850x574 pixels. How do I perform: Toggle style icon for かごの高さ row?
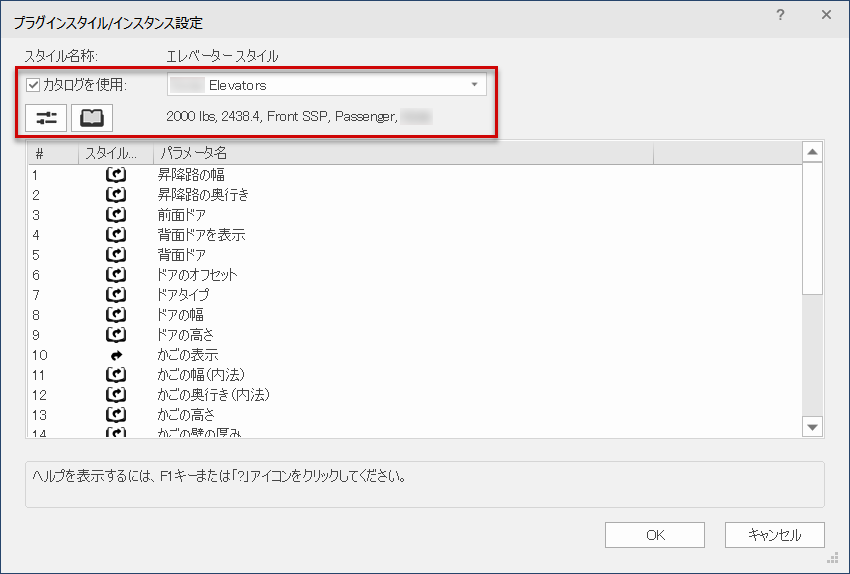(x=116, y=415)
